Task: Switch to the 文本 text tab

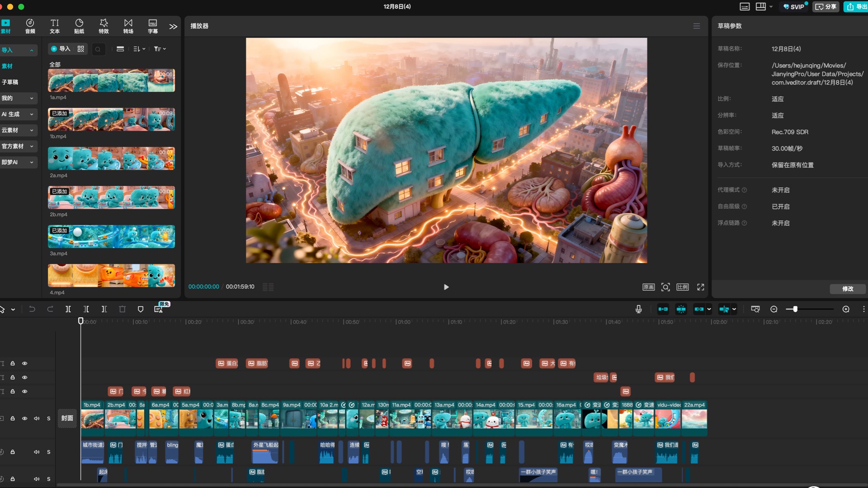Action: 55,26
